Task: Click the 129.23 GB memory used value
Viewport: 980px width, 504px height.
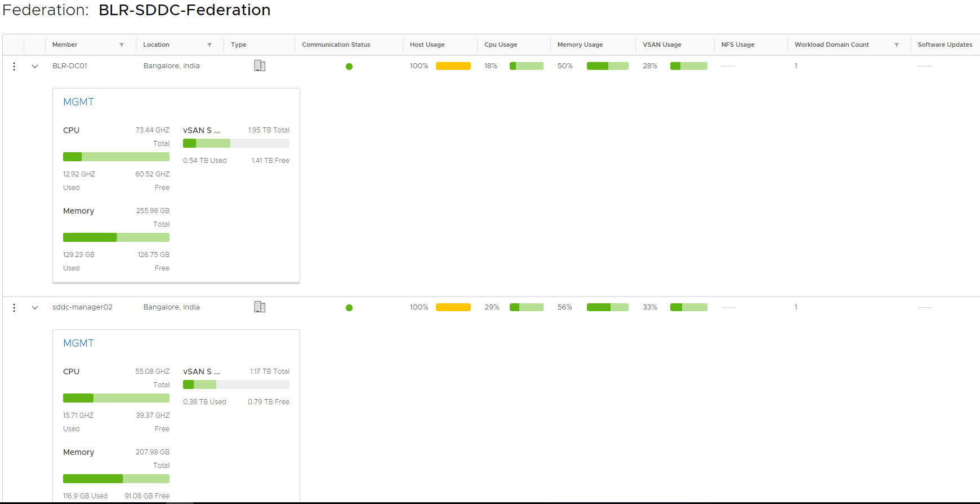Action: click(x=79, y=255)
